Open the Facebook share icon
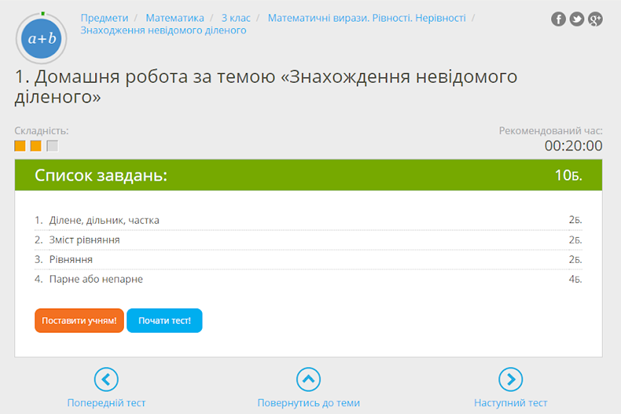Screen dimensions: 621x414 point(559,19)
